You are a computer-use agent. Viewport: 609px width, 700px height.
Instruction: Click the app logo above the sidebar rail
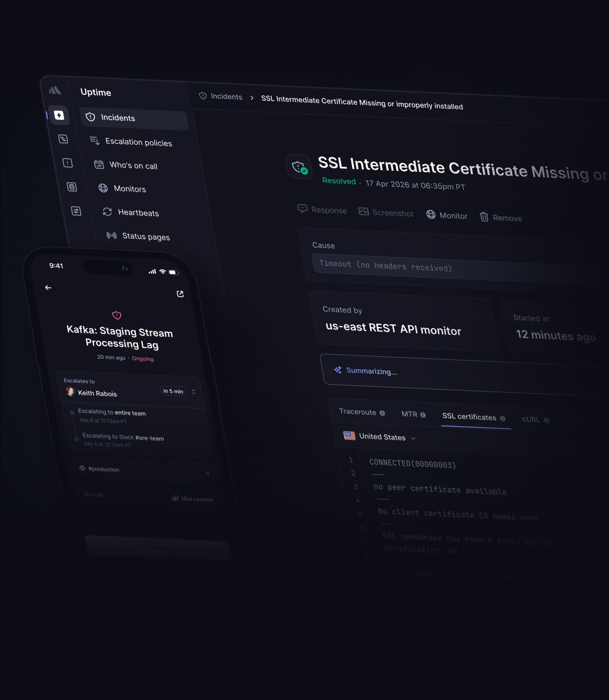tap(55, 91)
